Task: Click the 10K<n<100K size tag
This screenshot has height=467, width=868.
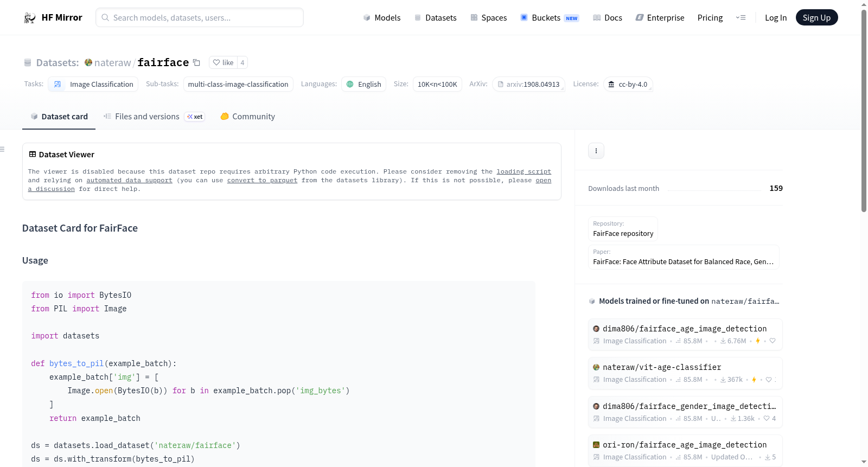Action: click(437, 84)
